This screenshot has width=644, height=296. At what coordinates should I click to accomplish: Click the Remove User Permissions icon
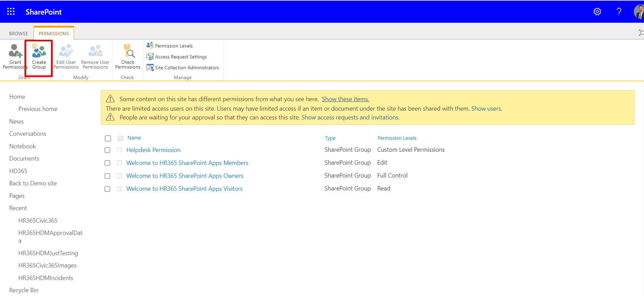click(x=95, y=51)
